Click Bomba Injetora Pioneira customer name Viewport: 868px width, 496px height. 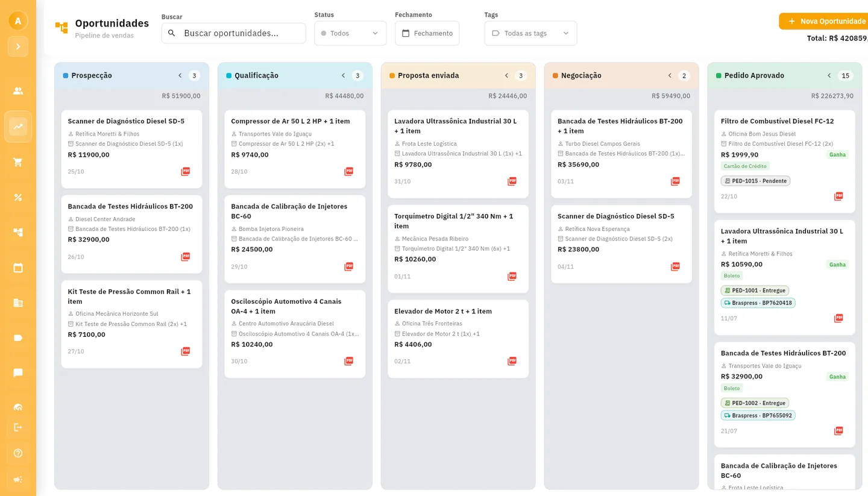(271, 229)
